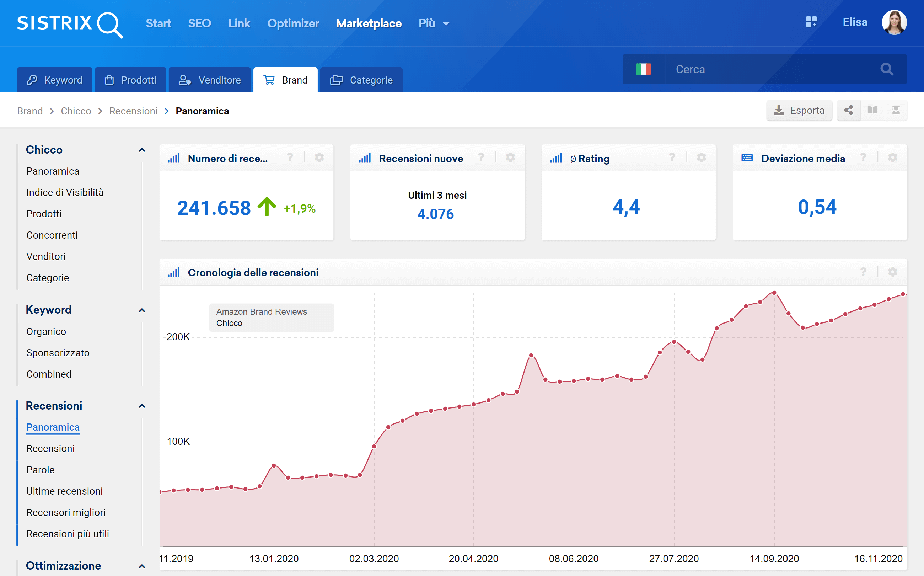Click the bar chart icon of Recensioni nuove
Viewport: 924px width, 576px height.
click(365, 158)
